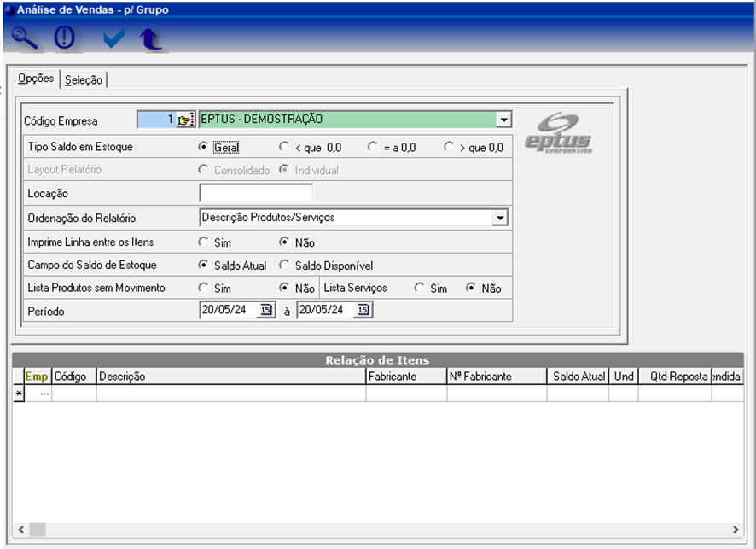The height and width of the screenshot is (549, 756).
Task: Click the blue return arrow icon
Action: [151, 39]
